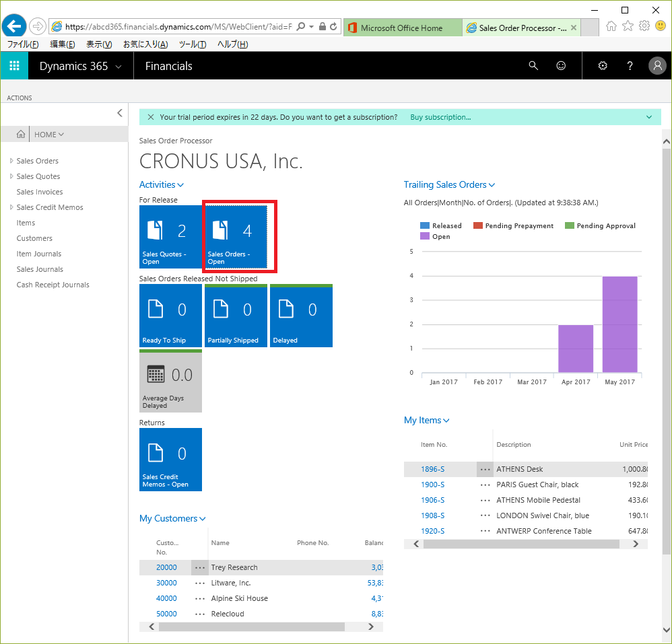The width and height of the screenshot is (672, 644).
Task: Toggle the Pending Prepayment legend swatch
Action: tap(478, 225)
